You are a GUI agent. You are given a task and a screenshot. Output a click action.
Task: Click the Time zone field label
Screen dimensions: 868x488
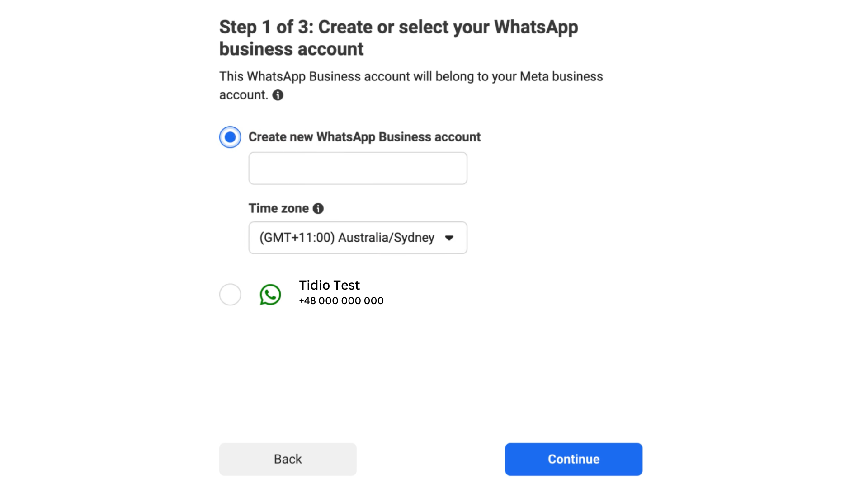[278, 208]
